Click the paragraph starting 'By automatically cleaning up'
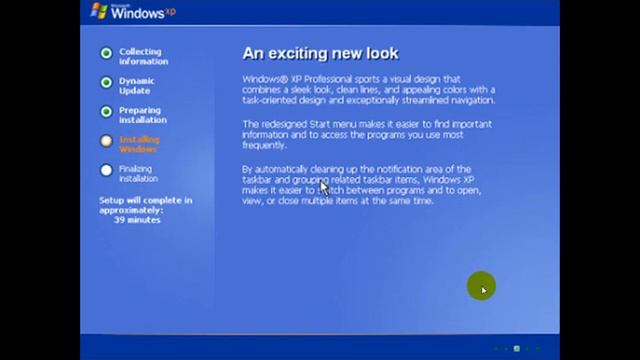Viewport: 640px width, 360px height. coord(362,185)
